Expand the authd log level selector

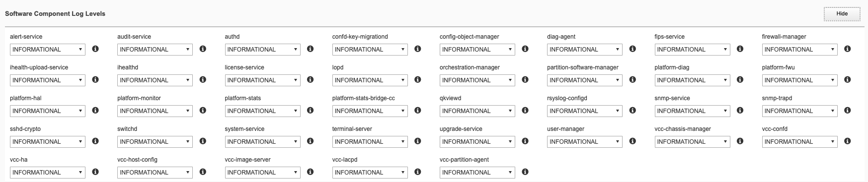(262, 50)
